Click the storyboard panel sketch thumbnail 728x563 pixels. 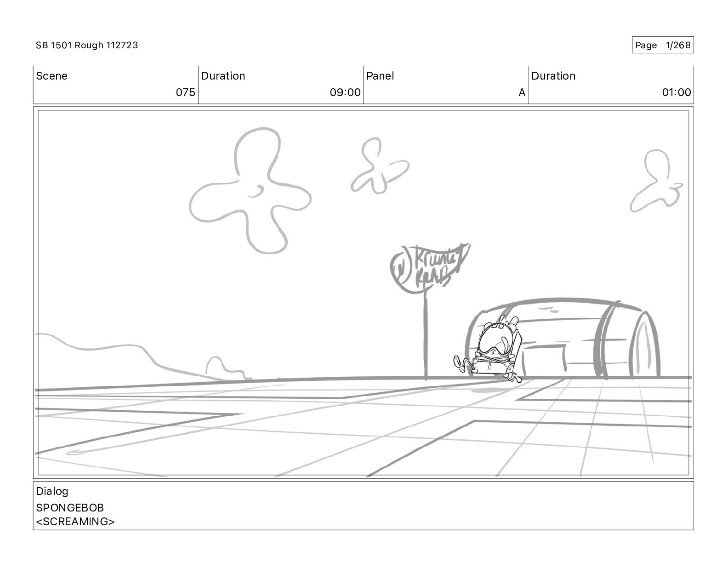(x=363, y=293)
